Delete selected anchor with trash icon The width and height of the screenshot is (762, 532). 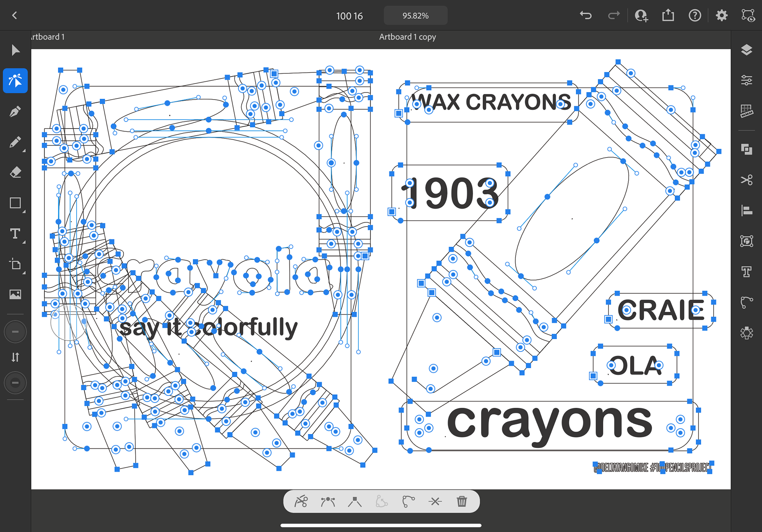coord(462,501)
